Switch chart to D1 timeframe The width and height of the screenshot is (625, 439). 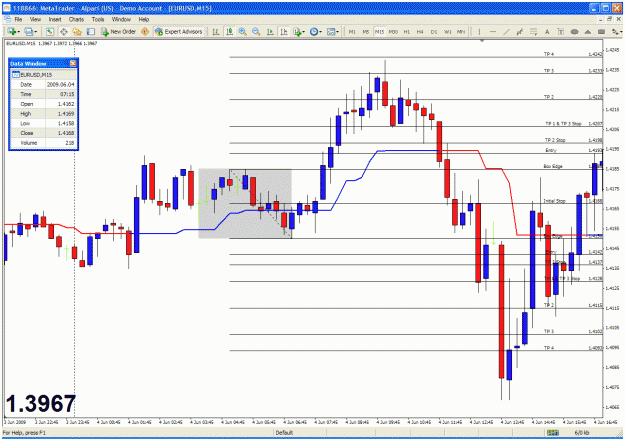click(434, 31)
